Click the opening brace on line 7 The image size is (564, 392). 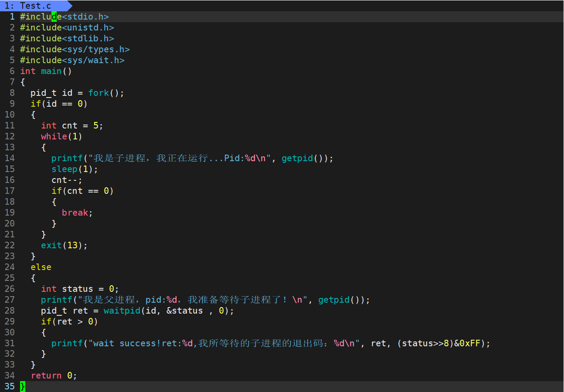tap(23, 82)
